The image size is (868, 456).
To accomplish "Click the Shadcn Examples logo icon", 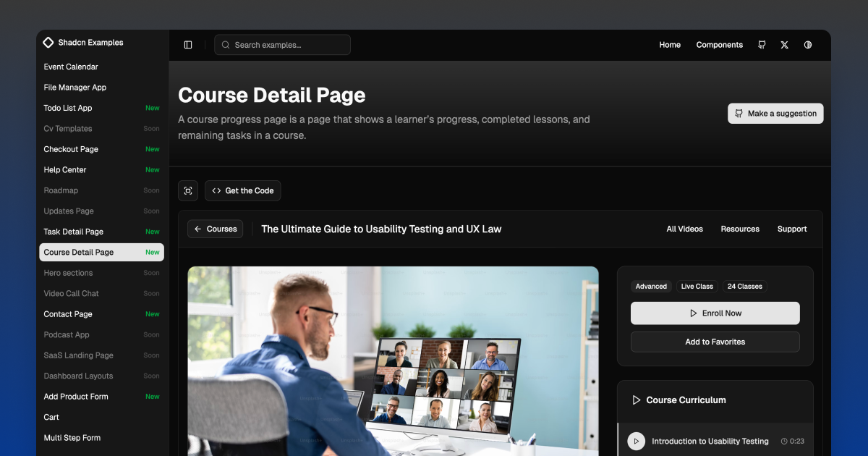I will [x=48, y=43].
